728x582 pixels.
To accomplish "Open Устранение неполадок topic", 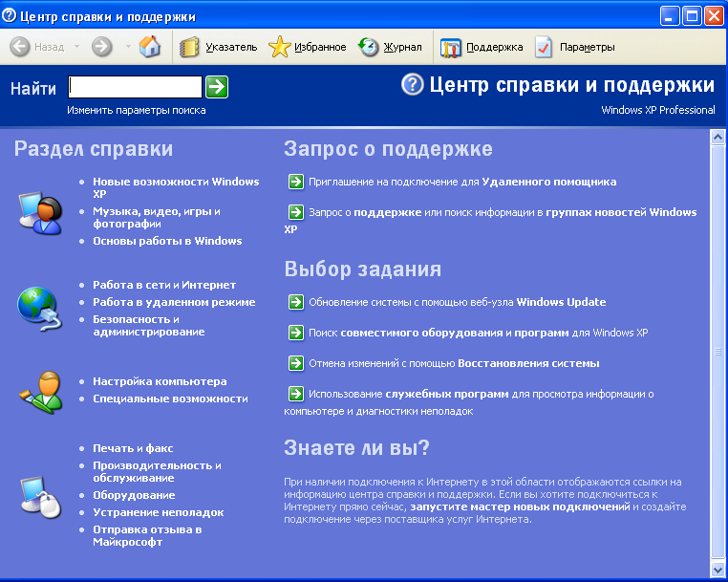I will pos(159,512).
